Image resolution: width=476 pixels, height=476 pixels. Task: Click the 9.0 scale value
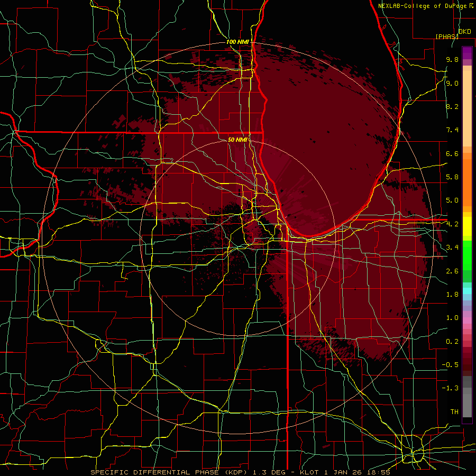point(452,84)
